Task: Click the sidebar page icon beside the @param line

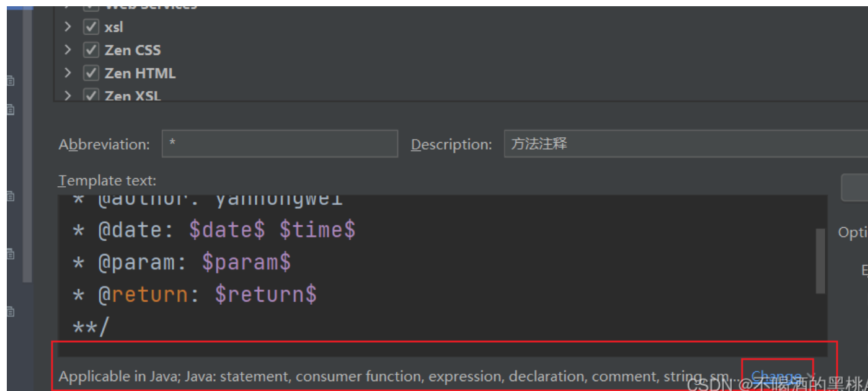Action: coord(11,254)
